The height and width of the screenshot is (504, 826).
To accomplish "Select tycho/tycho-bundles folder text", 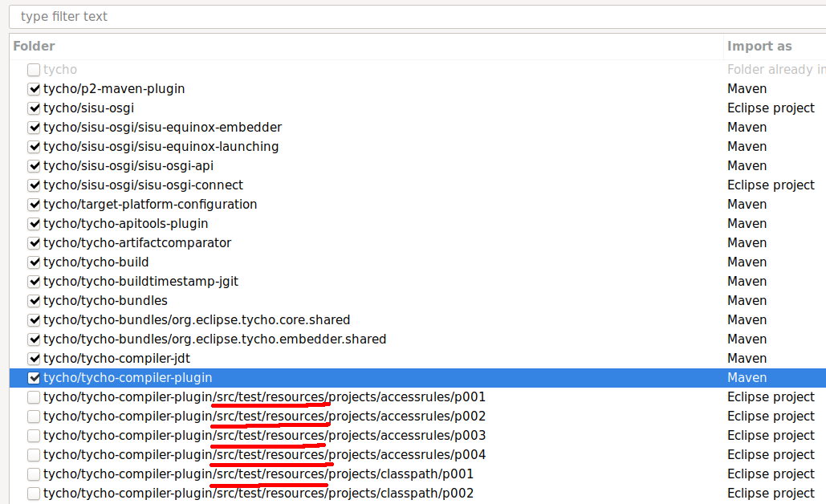I will 105,301.
